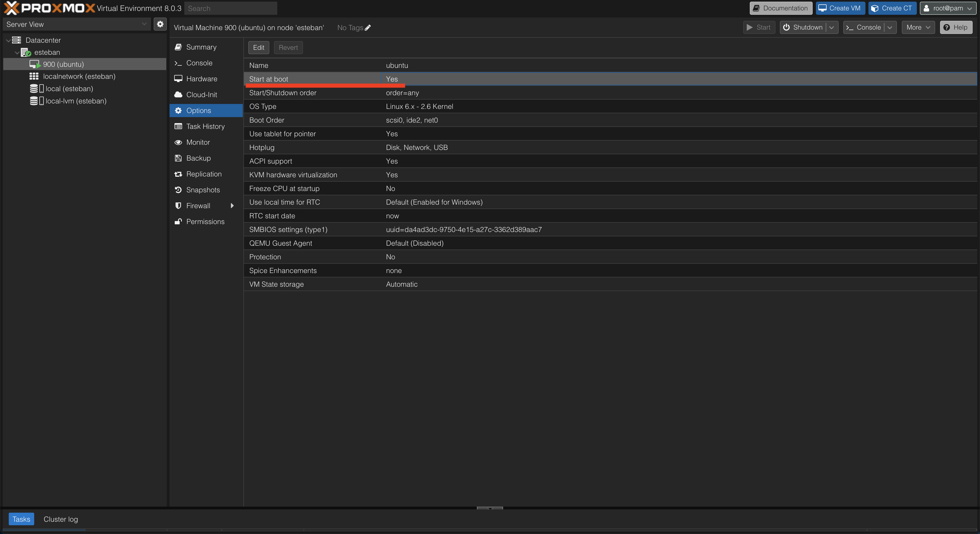Image resolution: width=980 pixels, height=534 pixels.
Task: Collapse the Datacenter tree chevron
Action: coord(8,40)
